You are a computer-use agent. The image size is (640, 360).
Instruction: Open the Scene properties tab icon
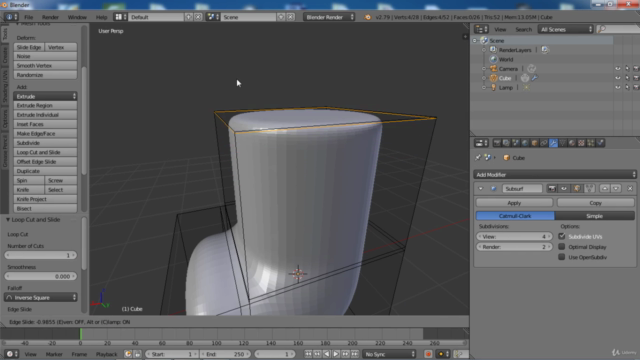point(516,143)
